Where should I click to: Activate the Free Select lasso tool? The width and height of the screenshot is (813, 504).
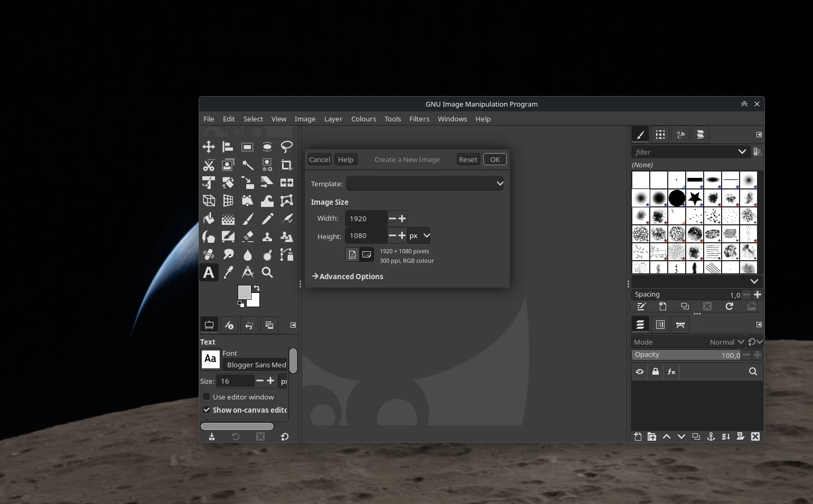287,147
